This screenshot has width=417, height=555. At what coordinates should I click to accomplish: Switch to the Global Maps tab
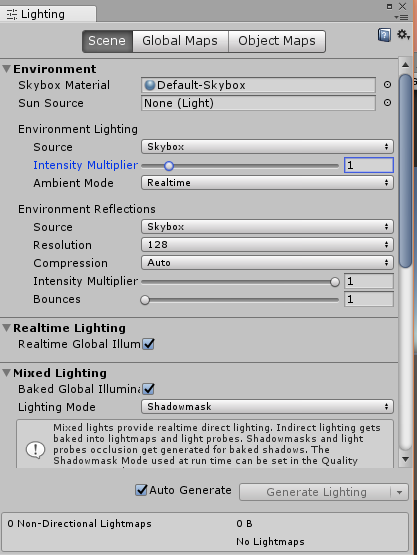[x=180, y=41]
